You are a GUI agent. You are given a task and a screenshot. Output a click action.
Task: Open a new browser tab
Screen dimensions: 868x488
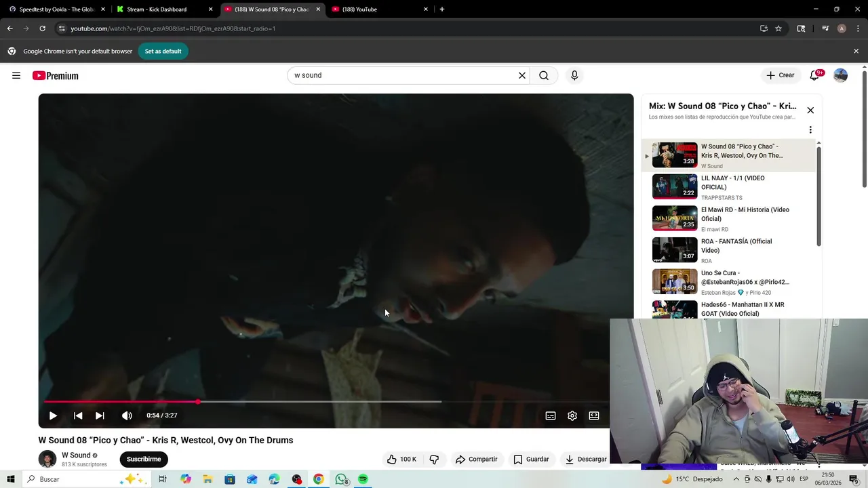[442, 9]
